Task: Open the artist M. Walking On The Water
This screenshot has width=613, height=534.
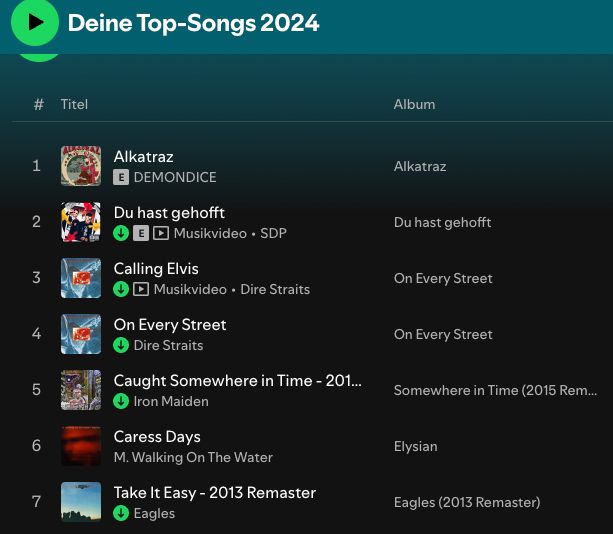Action: pos(193,457)
